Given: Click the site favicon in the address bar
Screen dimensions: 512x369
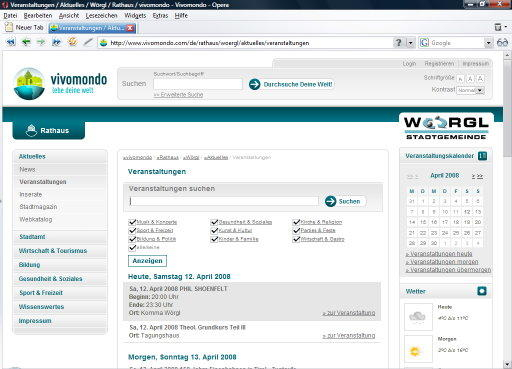Looking at the screenshot, I should coord(104,43).
